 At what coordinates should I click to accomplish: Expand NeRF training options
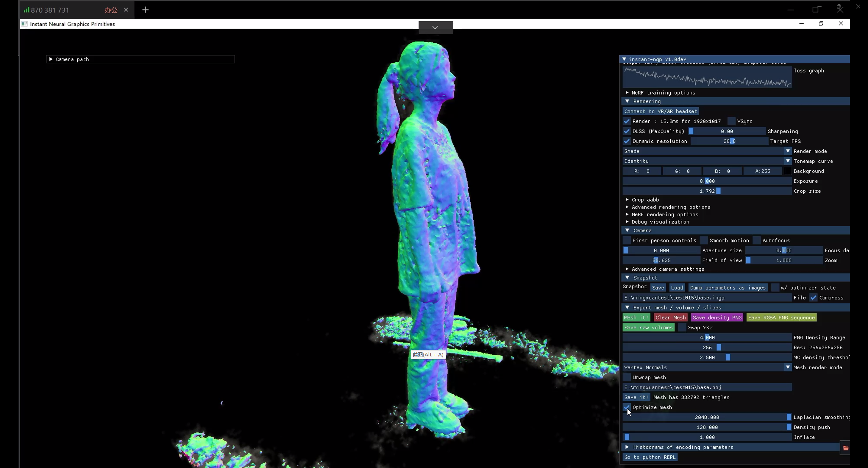pos(627,92)
